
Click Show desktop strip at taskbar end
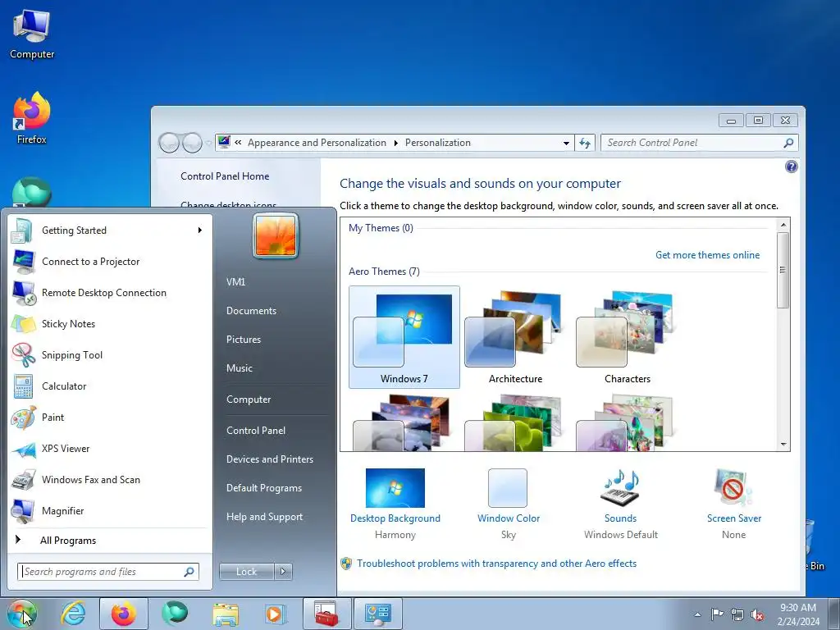pyautogui.click(x=834, y=614)
